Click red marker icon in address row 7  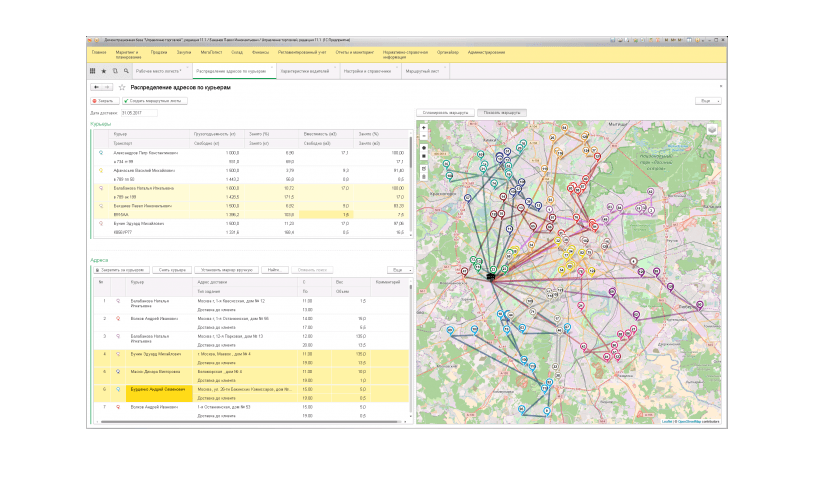click(118, 407)
